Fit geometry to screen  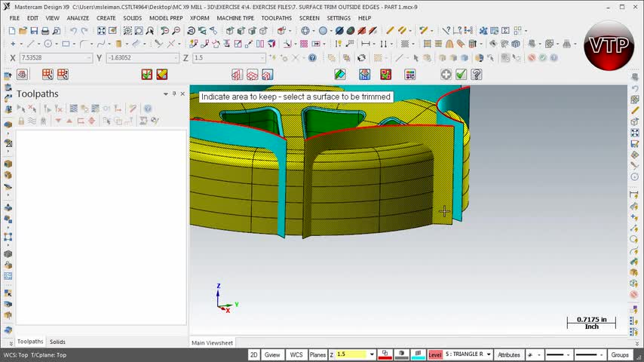click(x=101, y=31)
